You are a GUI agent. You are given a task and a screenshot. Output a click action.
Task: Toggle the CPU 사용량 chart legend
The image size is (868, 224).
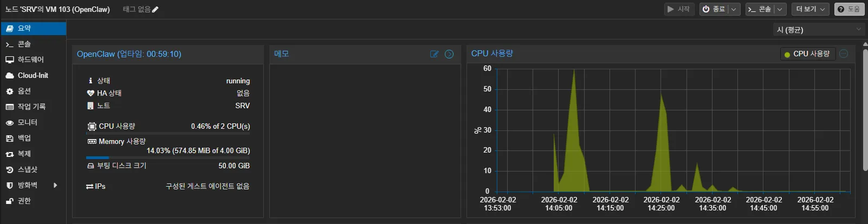[807, 54]
